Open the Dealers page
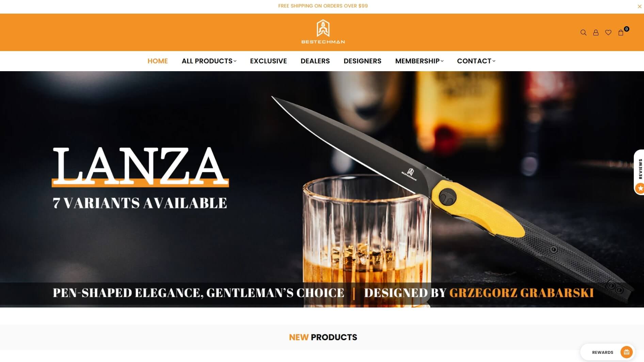 pyautogui.click(x=315, y=61)
